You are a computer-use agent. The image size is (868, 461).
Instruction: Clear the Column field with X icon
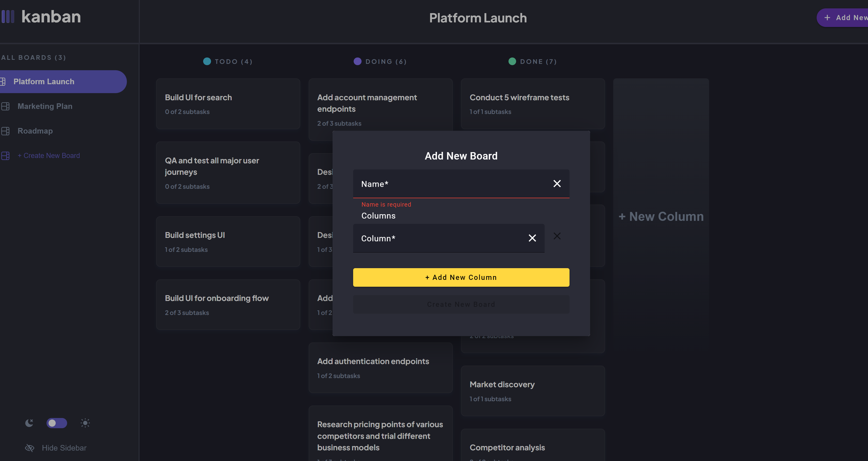click(532, 238)
